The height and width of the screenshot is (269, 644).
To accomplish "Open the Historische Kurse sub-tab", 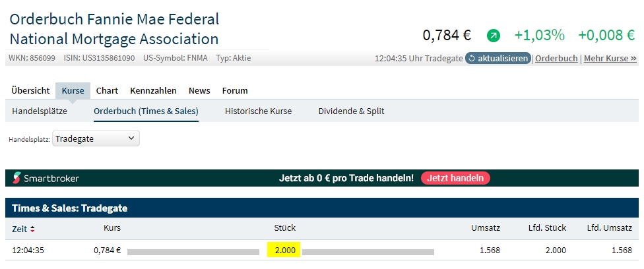I will [x=258, y=111].
